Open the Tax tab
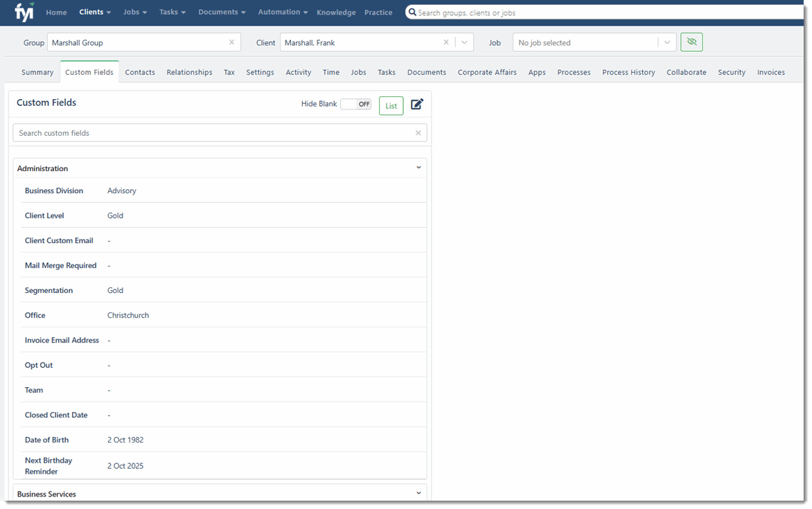Screen dimensions: 812x509 coord(229,73)
